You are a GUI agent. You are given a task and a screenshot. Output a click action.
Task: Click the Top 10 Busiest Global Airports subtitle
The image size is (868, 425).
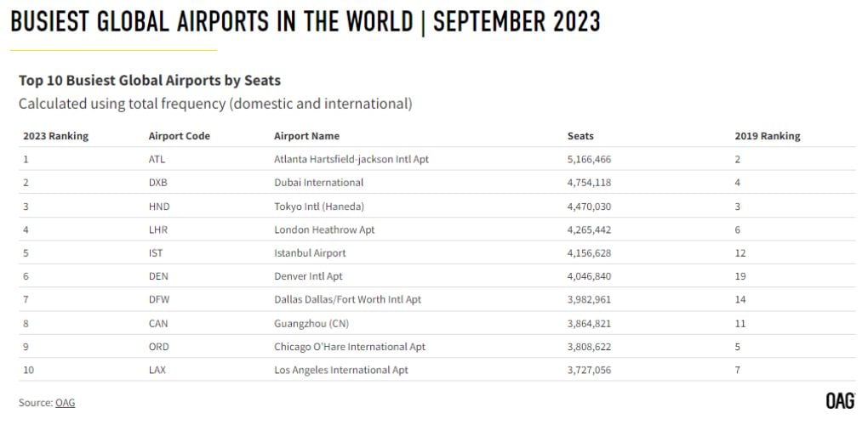(150, 81)
